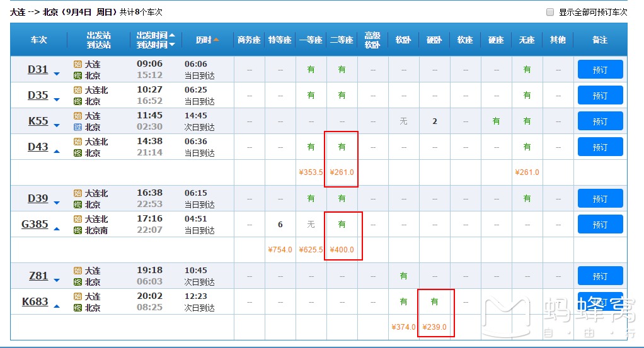Viewport: 644px width, 348px height.
Task: Expand price details arrow for K55
Action: [x=57, y=126]
